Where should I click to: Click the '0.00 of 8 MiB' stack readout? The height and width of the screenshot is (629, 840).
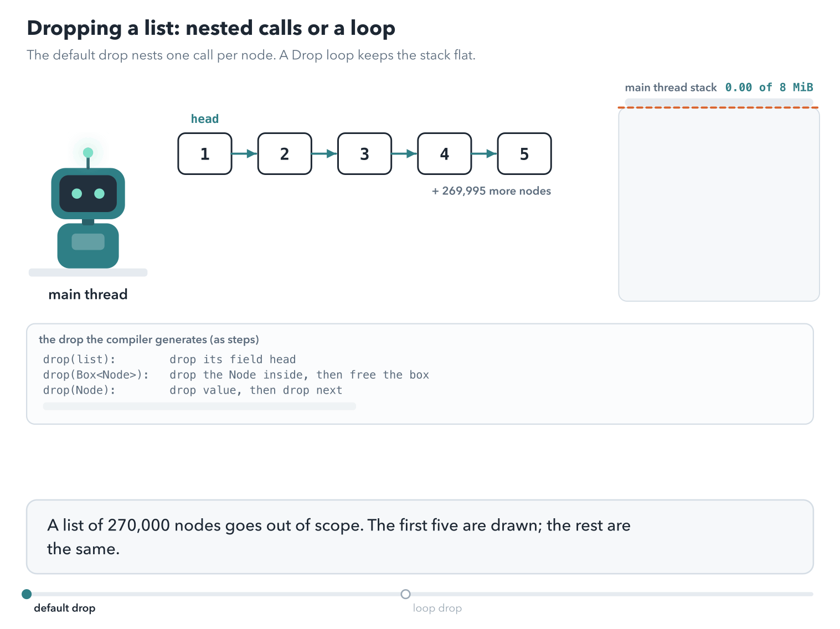769,87
